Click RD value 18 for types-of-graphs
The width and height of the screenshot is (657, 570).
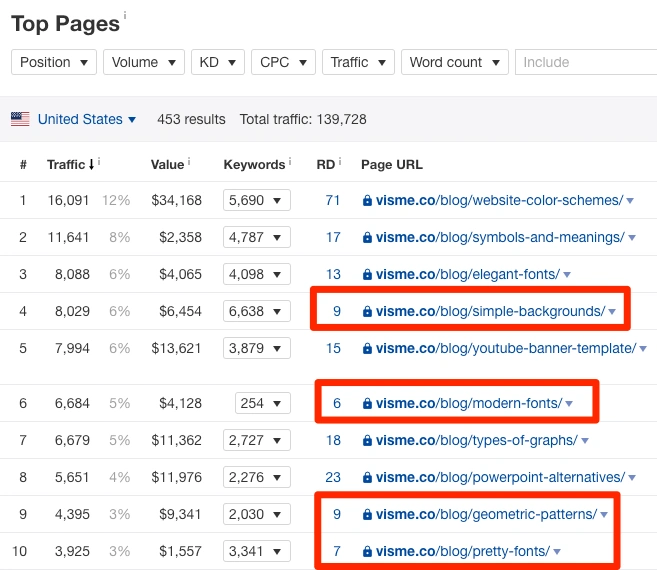333,440
